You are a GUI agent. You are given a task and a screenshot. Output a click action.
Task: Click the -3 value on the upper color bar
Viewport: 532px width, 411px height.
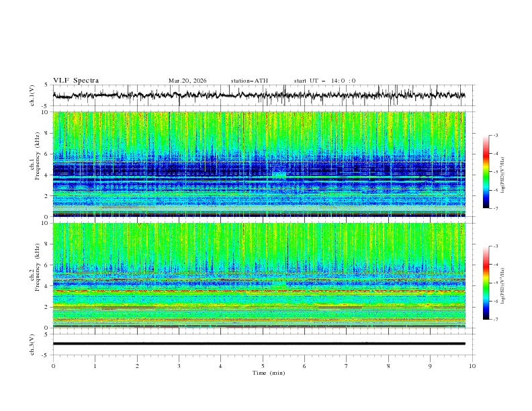pos(494,136)
